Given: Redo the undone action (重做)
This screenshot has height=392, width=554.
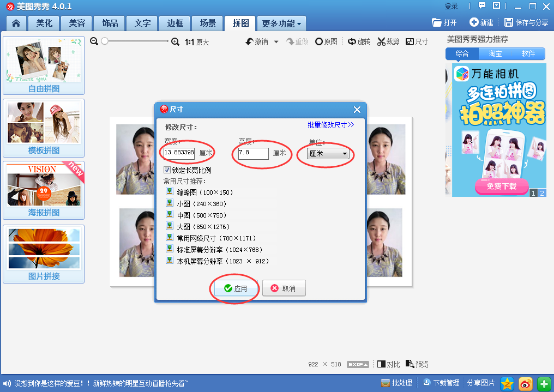Looking at the screenshot, I should coord(297,42).
